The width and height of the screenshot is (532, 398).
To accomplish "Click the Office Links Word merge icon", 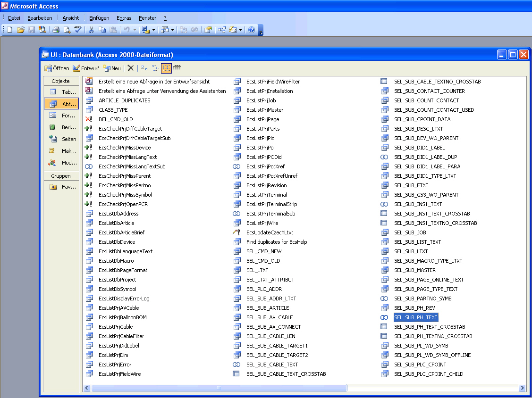I will pyautogui.click(x=145, y=30).
